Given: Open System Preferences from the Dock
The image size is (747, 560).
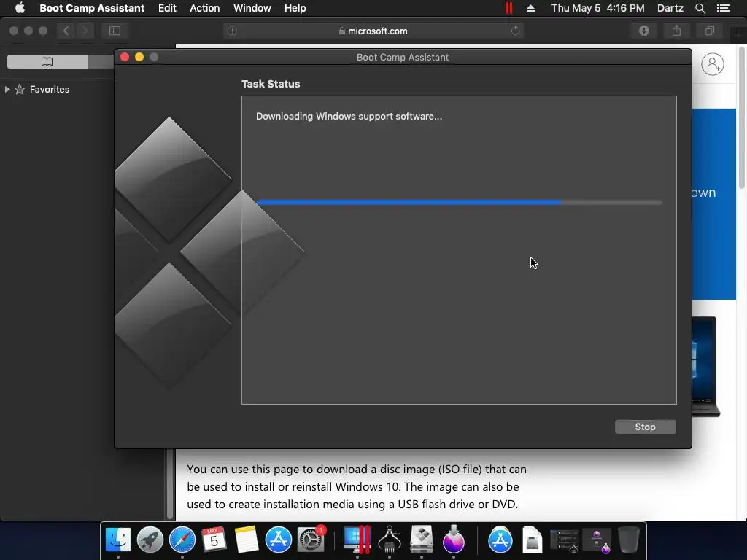Looking at the screenshot, I should point(311,540).
